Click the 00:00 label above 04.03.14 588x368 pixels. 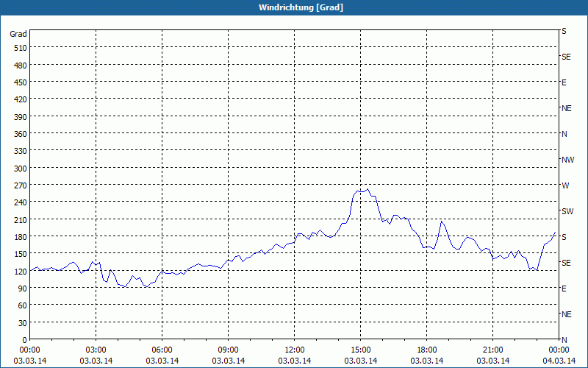pos(559,350)
